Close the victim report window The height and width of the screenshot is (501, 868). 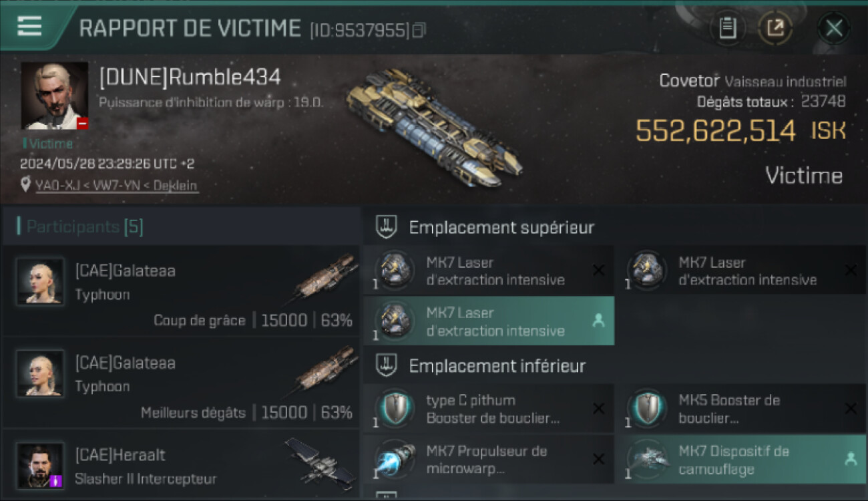pyautogui.click(x=834, y=28)
